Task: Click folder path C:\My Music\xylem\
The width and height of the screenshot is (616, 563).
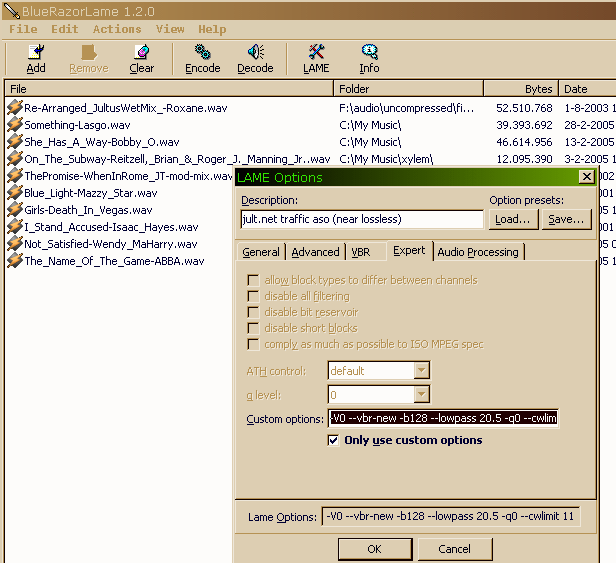Action: [386, 159]
